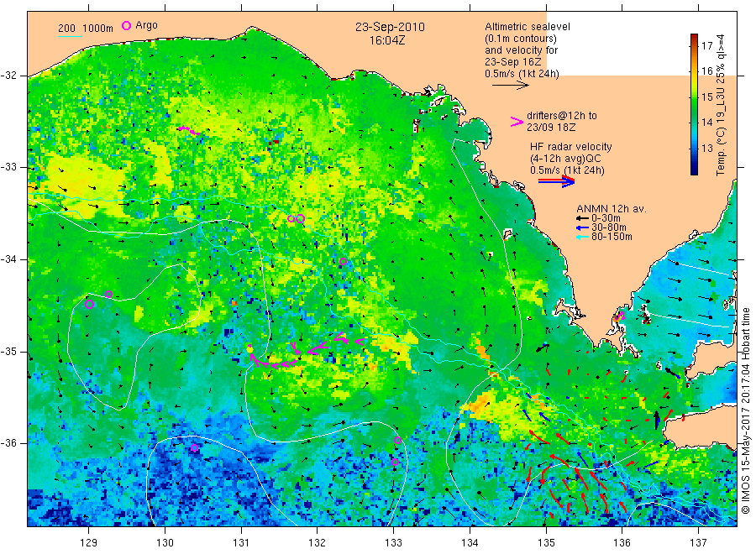
Task: Click the black altimetric velocity scale arrow
Action: point(511,86)
